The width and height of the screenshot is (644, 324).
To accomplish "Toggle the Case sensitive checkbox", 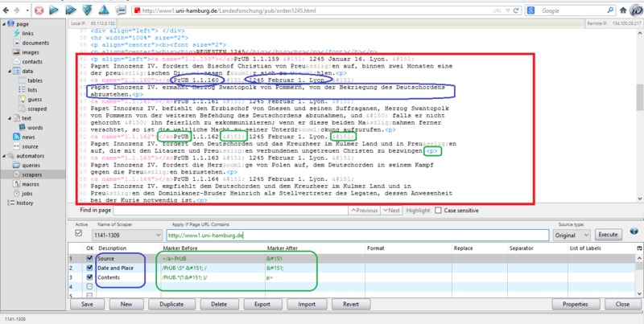I will 438,211.
